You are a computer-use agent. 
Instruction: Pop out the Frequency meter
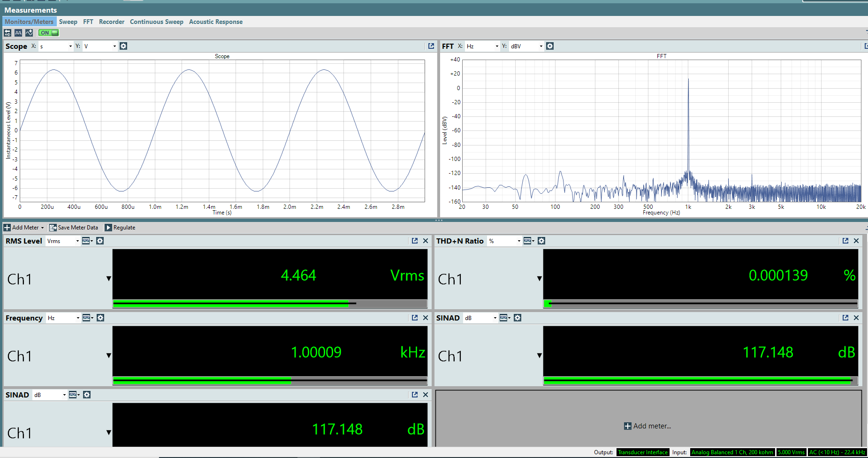tap(415, 318)
